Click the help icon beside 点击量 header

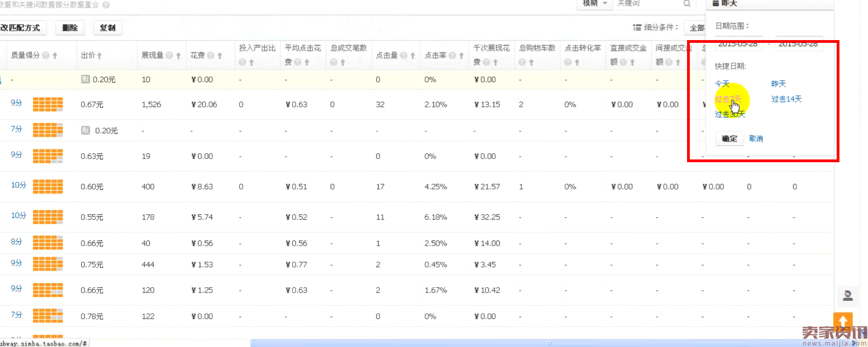[404, 55]
